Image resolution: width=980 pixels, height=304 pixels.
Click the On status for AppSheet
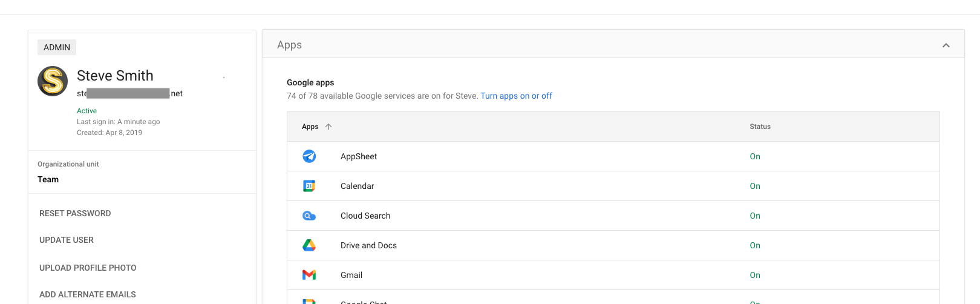click(755, 156)
